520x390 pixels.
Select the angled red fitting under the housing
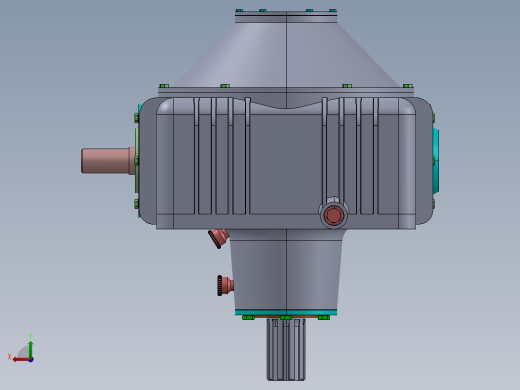point(218,238)
